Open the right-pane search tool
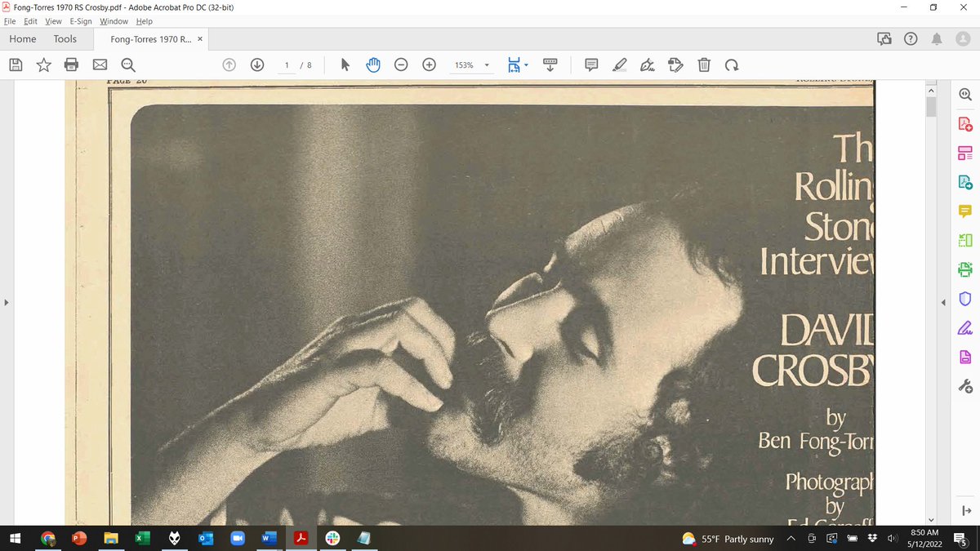This screenshot has width=980, height=551. (x=965, y=95)
